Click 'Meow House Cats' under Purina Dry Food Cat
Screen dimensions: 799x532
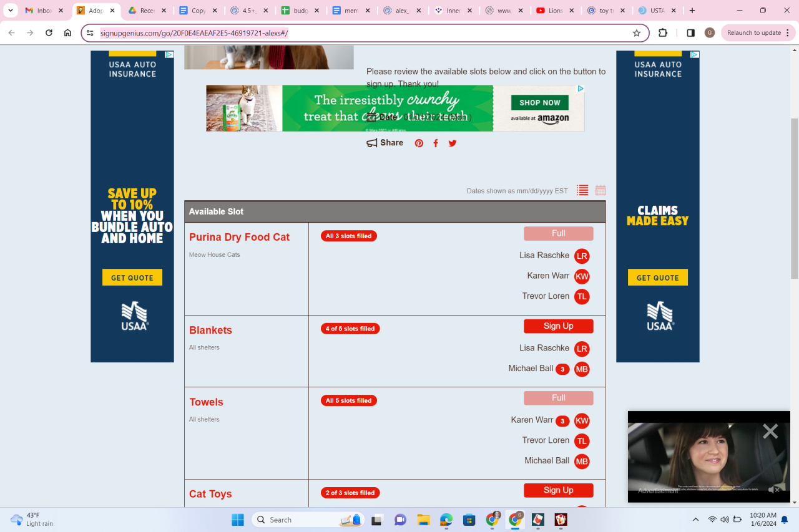(215, 254)
